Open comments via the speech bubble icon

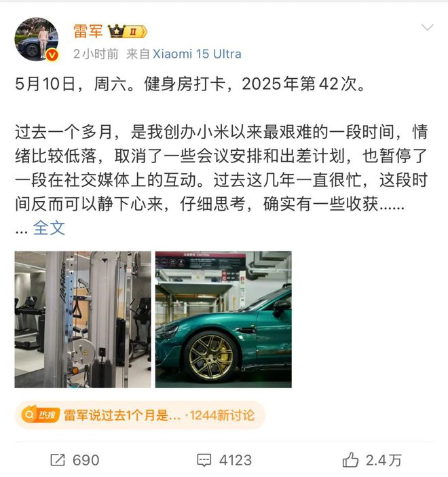204,460
